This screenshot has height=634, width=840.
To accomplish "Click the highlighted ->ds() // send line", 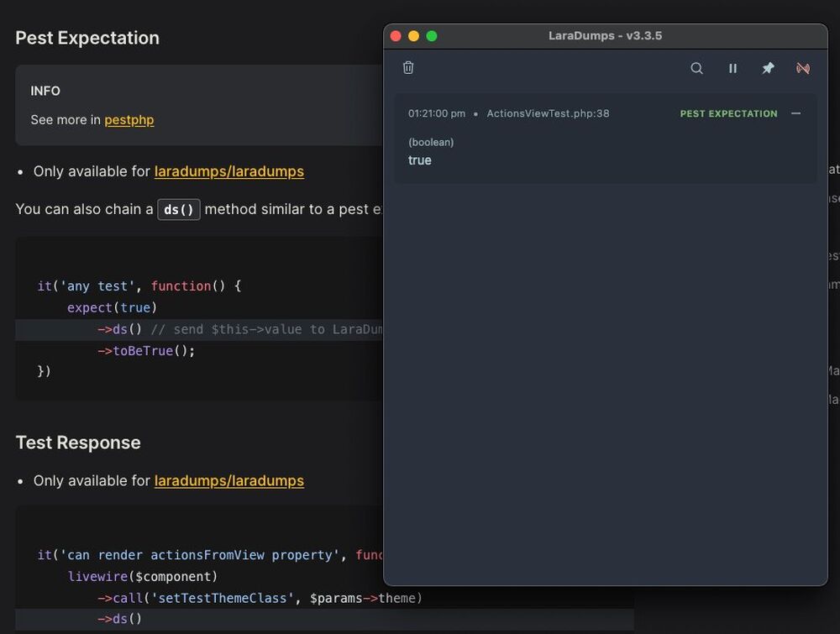I will [x=199, y=329].
